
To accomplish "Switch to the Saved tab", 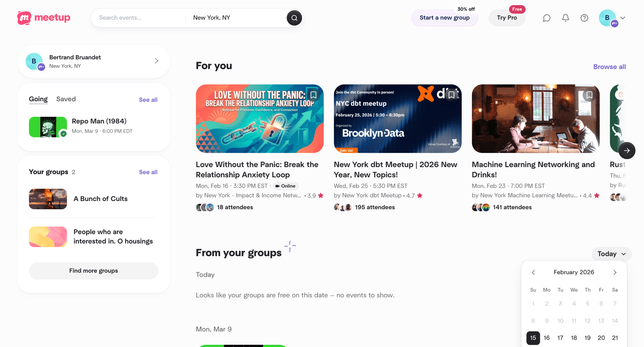I will (66, 99).
